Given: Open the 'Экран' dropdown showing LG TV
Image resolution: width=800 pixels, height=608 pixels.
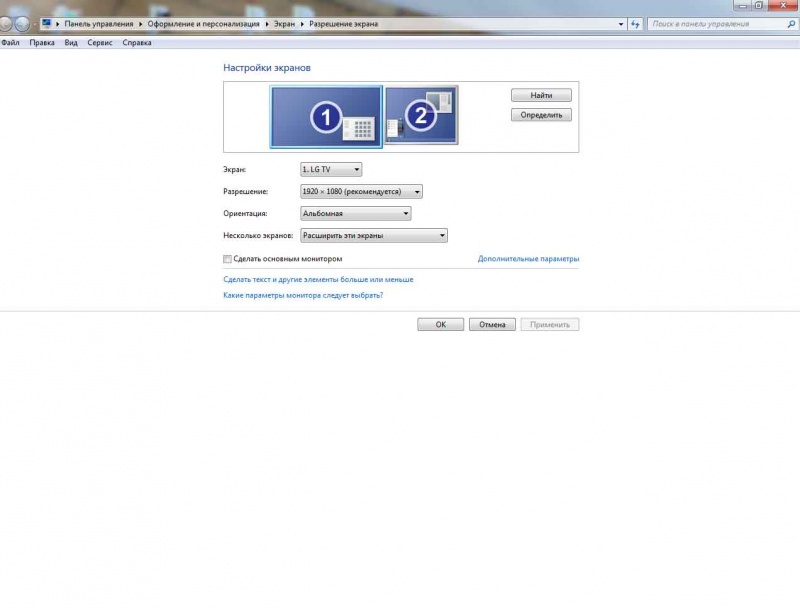Looking at the screenshot, I should click(x=331, y=170).
